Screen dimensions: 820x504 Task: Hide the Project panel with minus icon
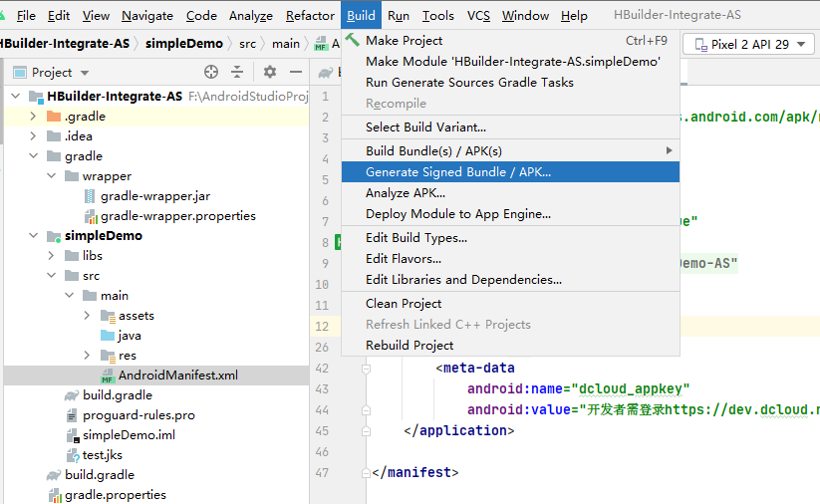click(x=296, y=72)
